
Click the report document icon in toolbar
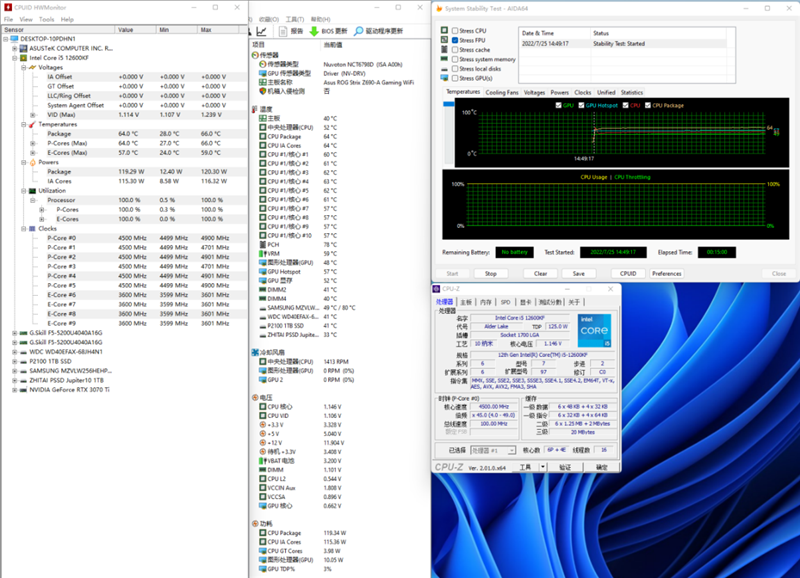(283, 31)
